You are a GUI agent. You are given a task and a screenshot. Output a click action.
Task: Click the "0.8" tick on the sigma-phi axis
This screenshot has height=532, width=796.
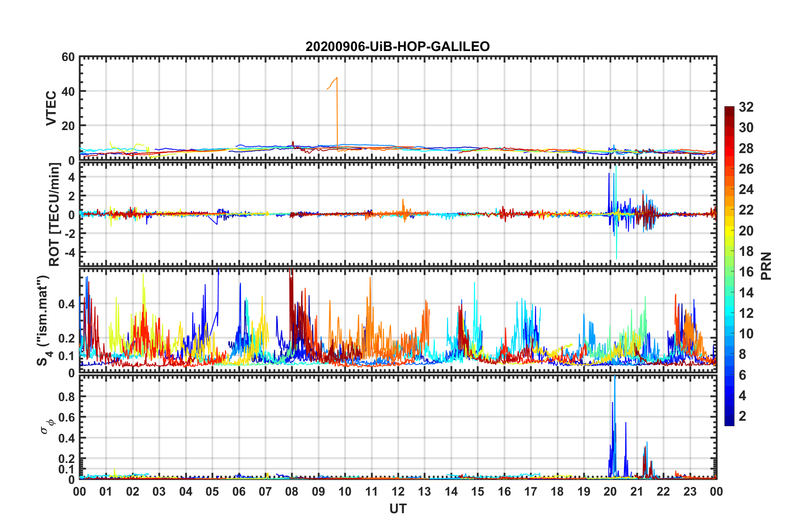pos(67,396)
